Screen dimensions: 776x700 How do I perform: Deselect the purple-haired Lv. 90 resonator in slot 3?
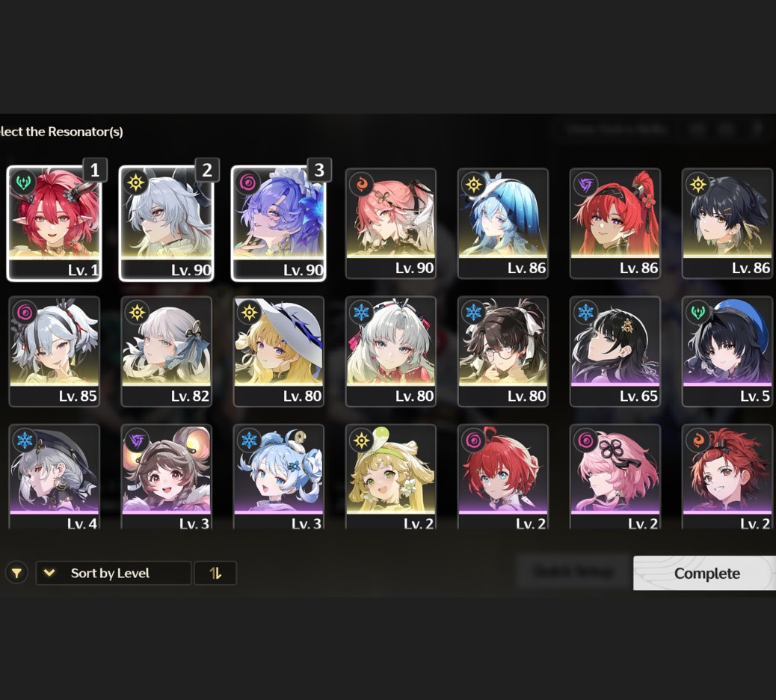click(x=279, y=224)
